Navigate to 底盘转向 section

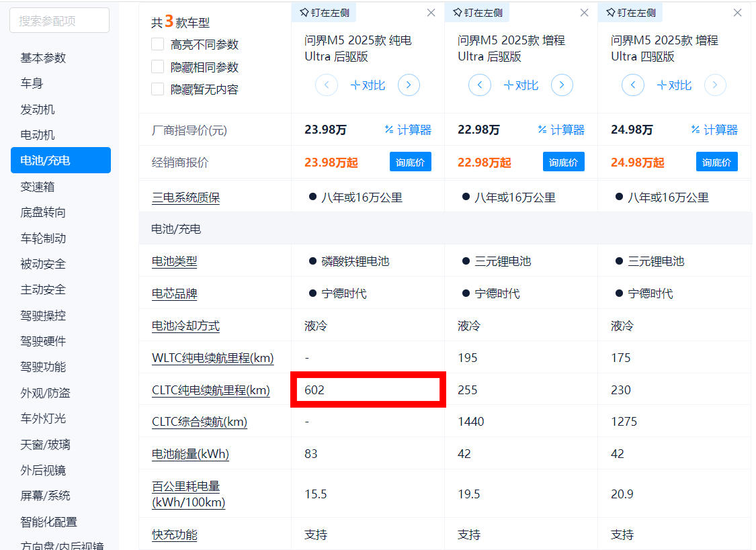click(x=43, y=212)
